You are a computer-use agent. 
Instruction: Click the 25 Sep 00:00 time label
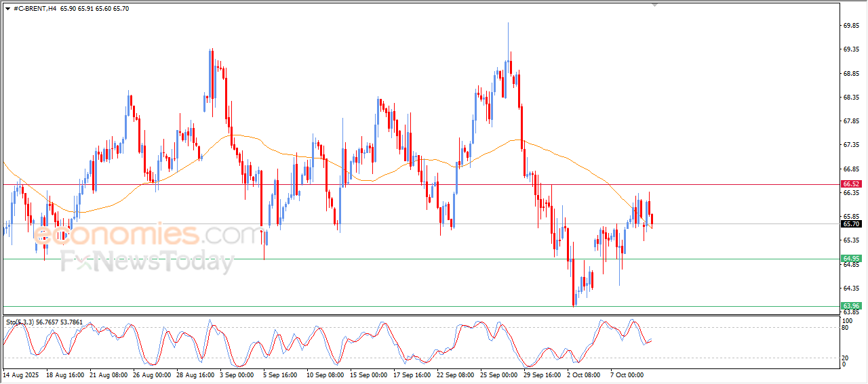(498, 374)
